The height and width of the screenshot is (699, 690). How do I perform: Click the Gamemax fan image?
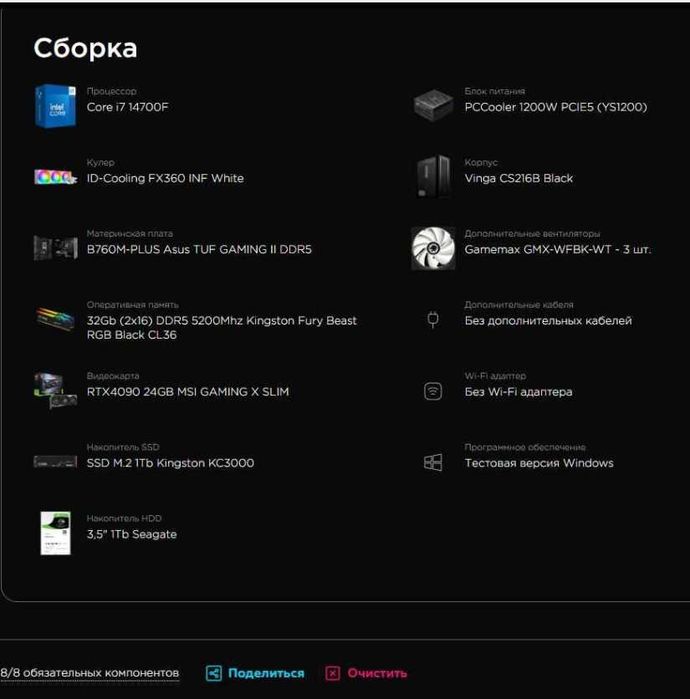[x=433, y=248]
